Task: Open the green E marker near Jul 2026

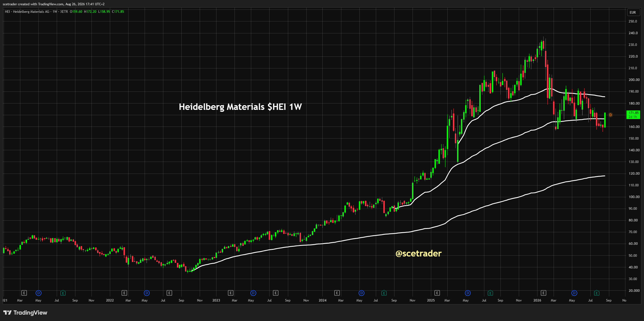Action: pyautogui.click(x=596, y=293)
